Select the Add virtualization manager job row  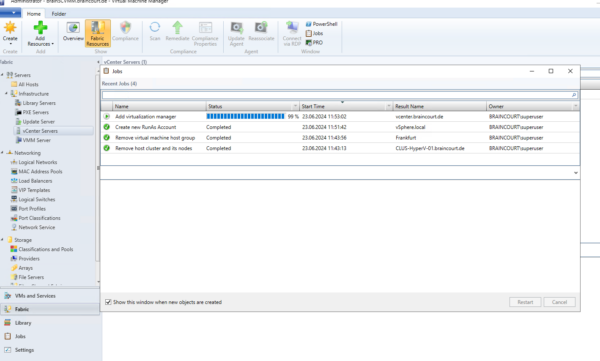click(340, 116)
